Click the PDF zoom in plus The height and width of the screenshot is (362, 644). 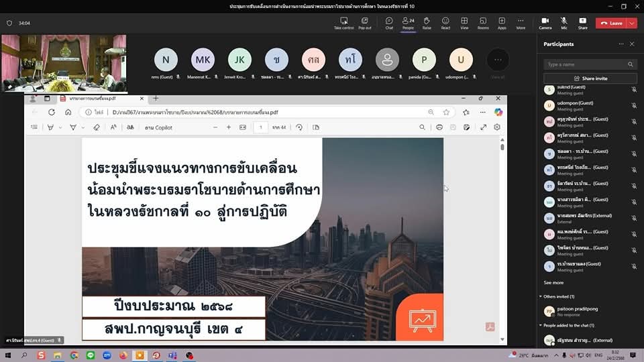[229, 127]
